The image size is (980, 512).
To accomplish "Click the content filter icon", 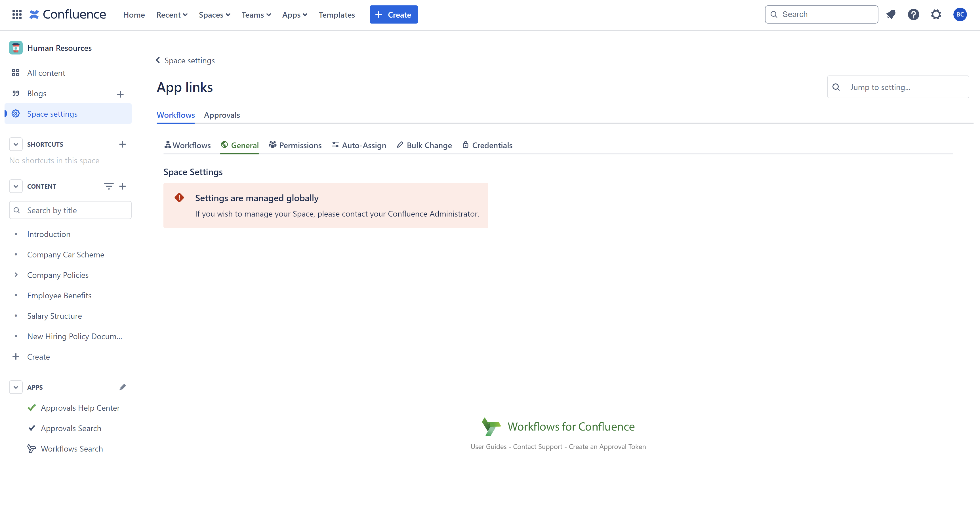I will [108, 186].
